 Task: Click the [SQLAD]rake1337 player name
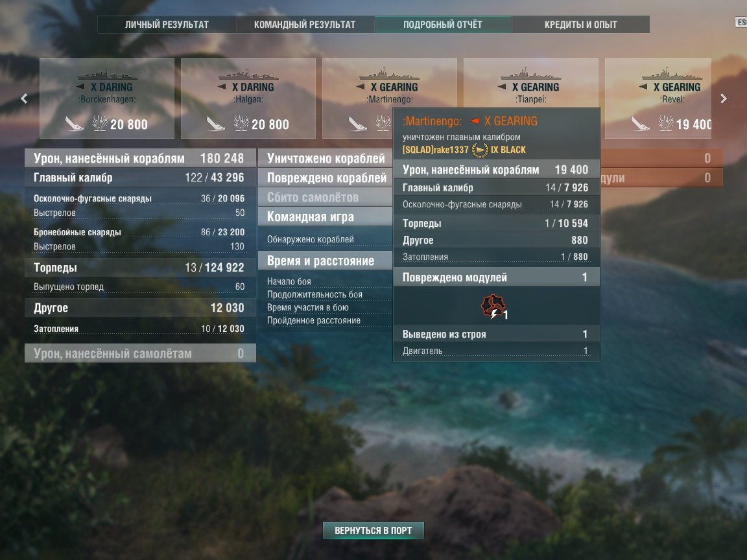click(436, 150)
